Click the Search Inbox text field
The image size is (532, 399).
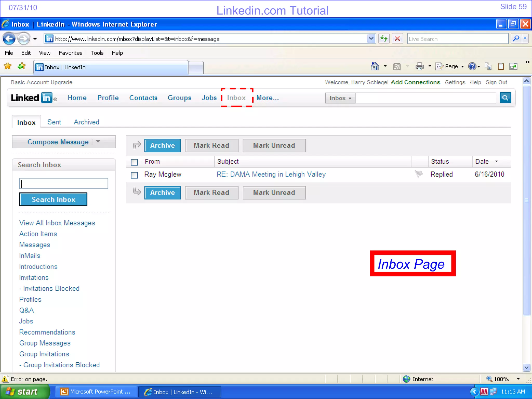pyautogui.click(x=64, y=184)
